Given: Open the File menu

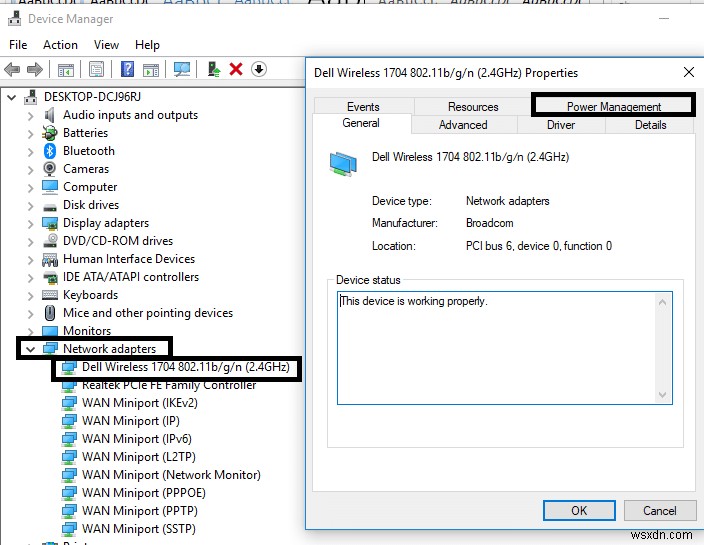Looking at the screenshot, I should [18, 45].
